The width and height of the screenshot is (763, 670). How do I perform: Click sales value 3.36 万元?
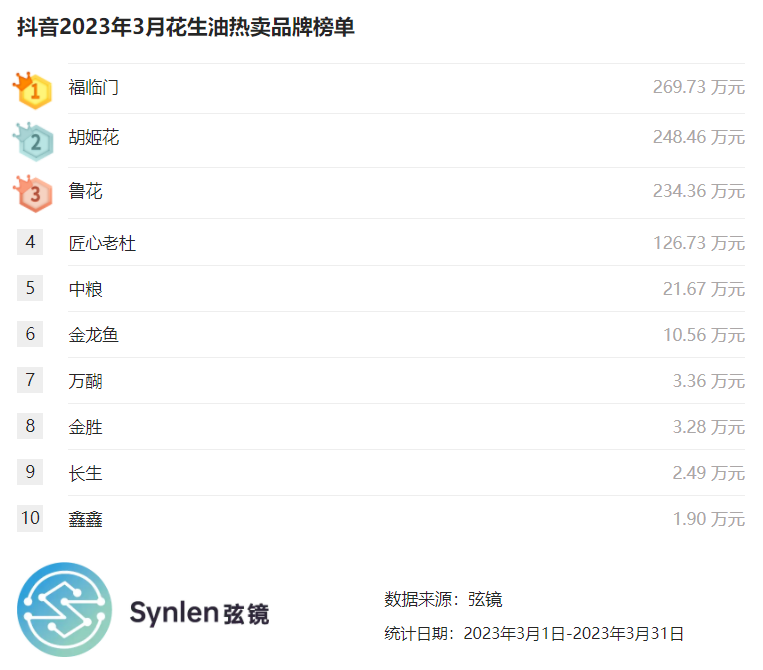[708, 381]
